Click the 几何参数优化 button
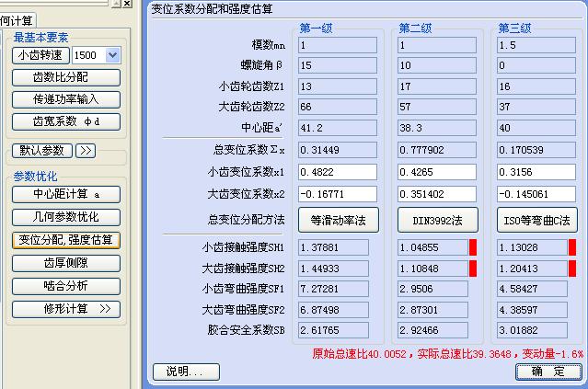The width and height of the screenshot is (588, 389). coord(66,217)
